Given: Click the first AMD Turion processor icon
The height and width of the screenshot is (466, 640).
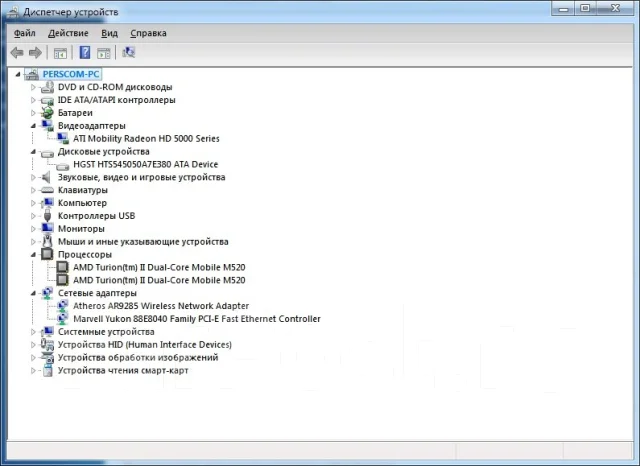Looking at the screenshot, I should click(x=62, y=267).
